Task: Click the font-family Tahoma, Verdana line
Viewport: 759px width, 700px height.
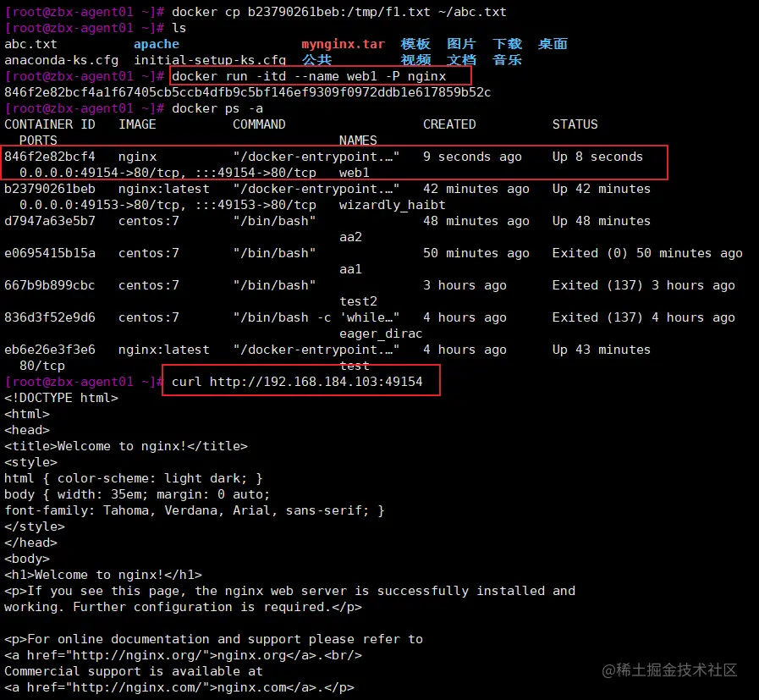Action: point(194,510)
